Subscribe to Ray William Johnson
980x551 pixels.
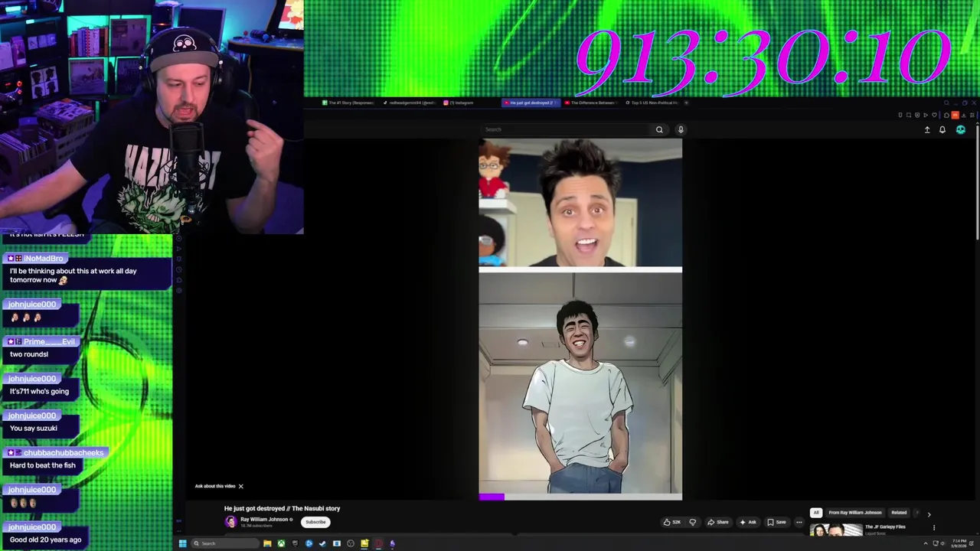(x=315, y=522)
